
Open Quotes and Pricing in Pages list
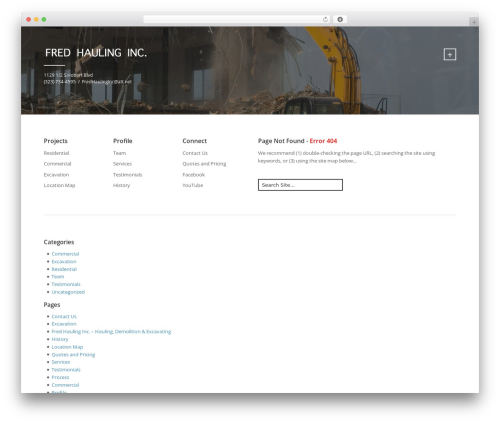73,355
